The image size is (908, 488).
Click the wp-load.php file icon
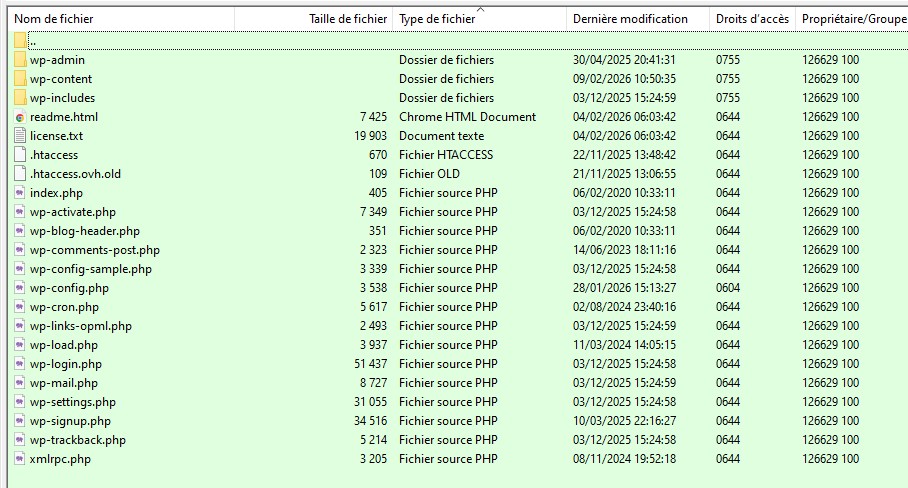[x=20, y=345]
